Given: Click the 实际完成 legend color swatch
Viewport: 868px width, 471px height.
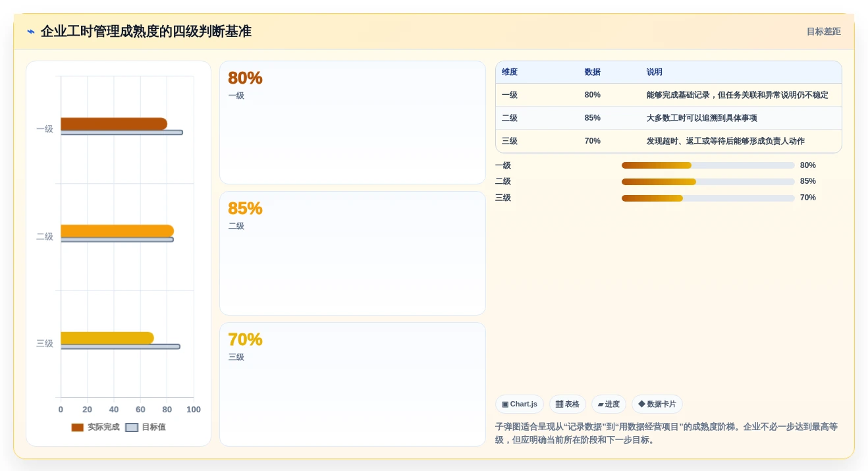Looking at the screenshot, I should click(x=78, y=428).
